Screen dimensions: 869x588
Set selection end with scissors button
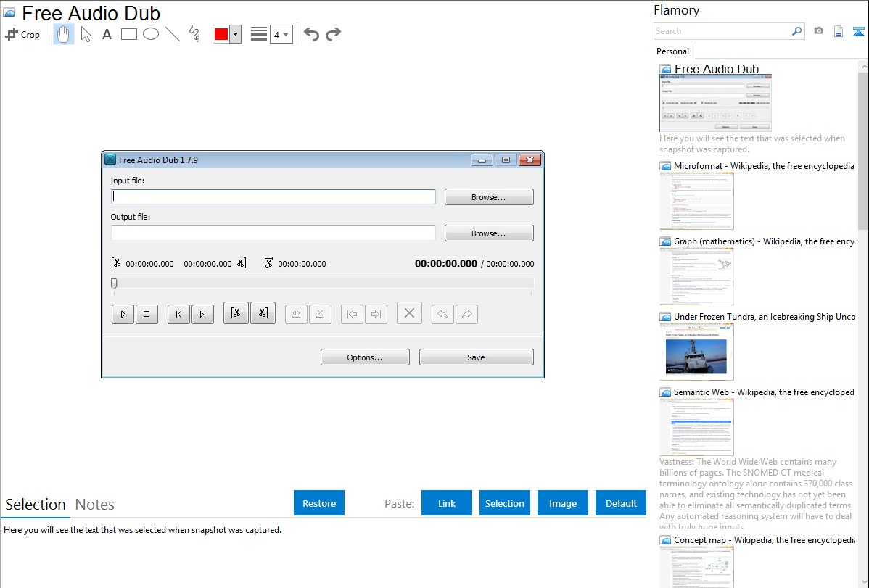pyautogui.click(x=263, y=313)
